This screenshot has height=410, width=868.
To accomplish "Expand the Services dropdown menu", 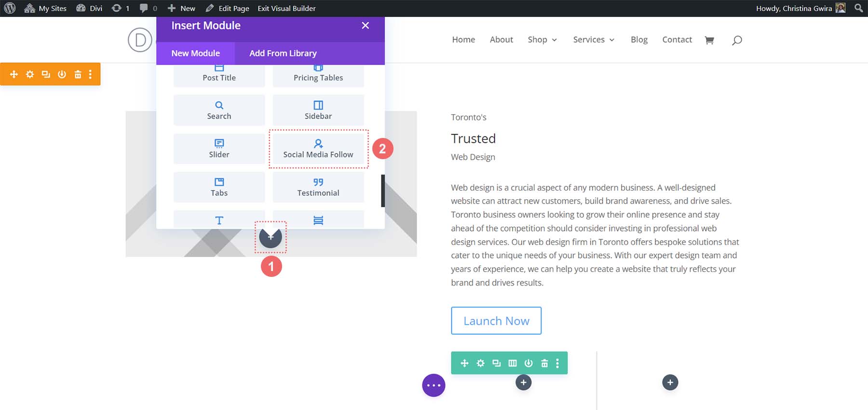I will coord(593,40).
